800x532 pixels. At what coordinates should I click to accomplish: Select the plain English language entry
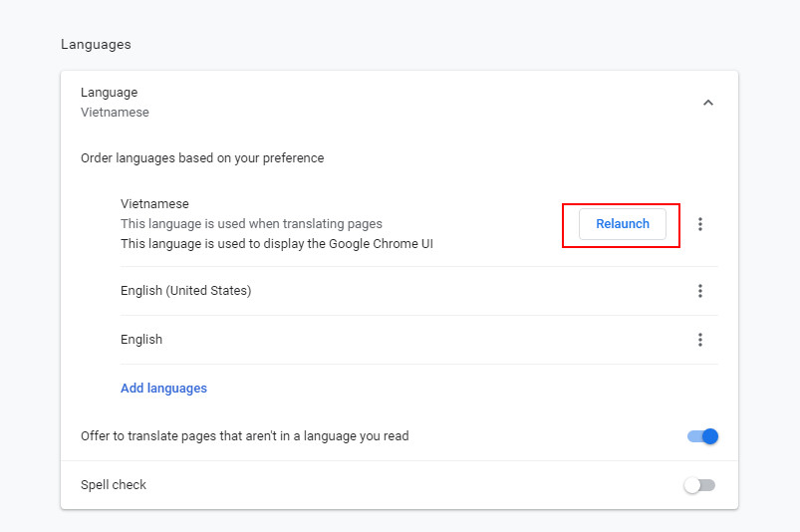pyautogui.click(x=141, y=340)
